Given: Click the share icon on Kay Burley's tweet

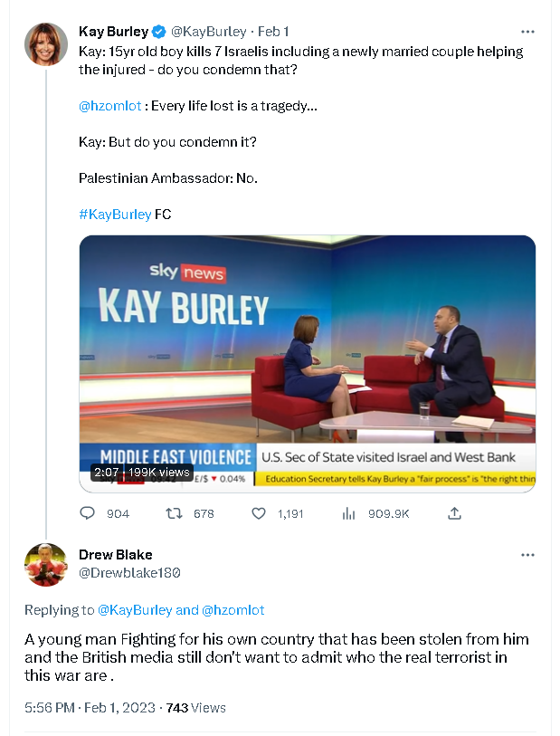Looking at the screenshot, I should coord(455,513).
